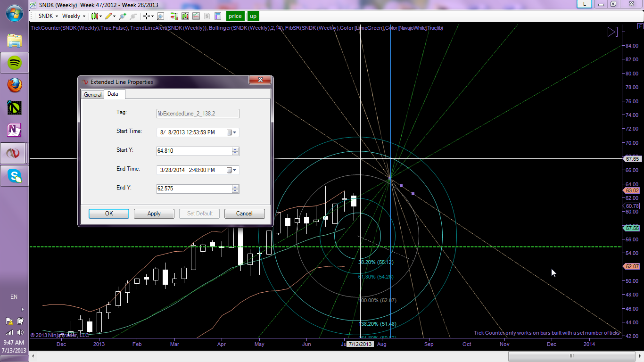This screenshot has width=644, height=362.
Task: Open the chart style candlestick dropdown
Action: (x=96, y=16)
